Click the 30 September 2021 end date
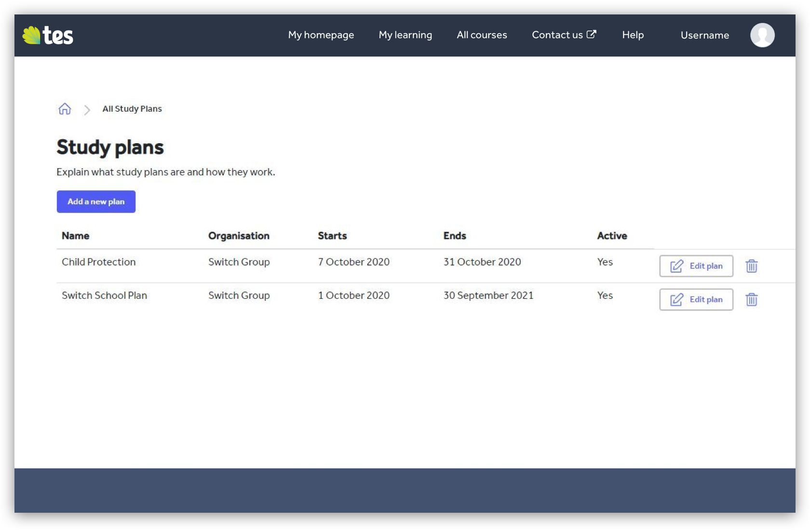This screenshot has width=810, height=532. click(488, 295)
